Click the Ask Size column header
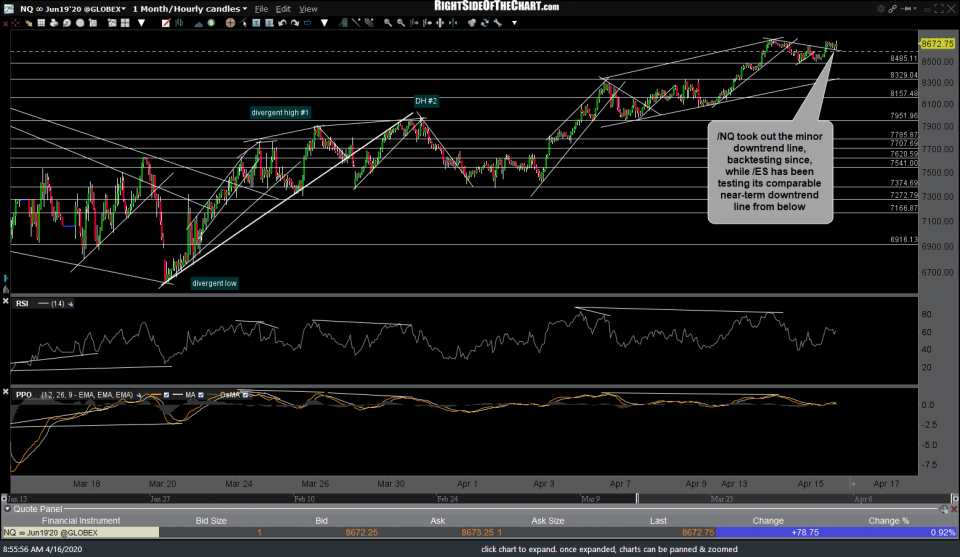The height and width of the screenshot is (557, 960). click(x=547, y=520)
